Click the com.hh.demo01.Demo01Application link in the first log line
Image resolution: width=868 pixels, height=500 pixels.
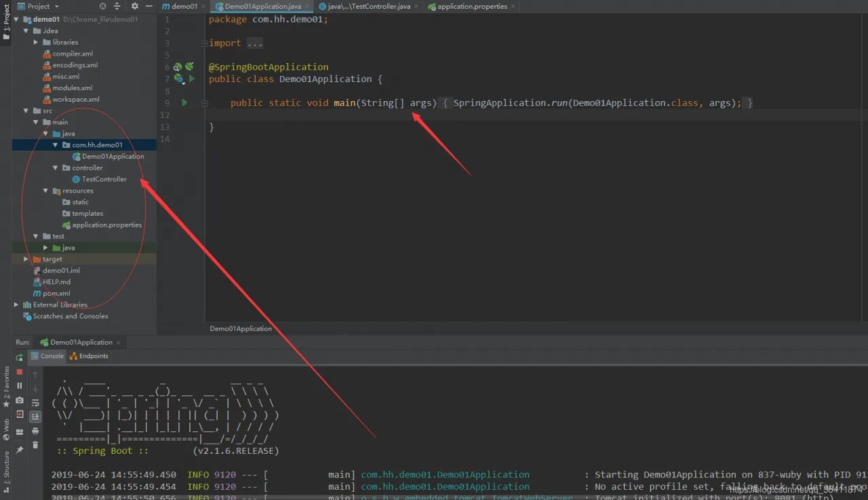pos(445,474)
